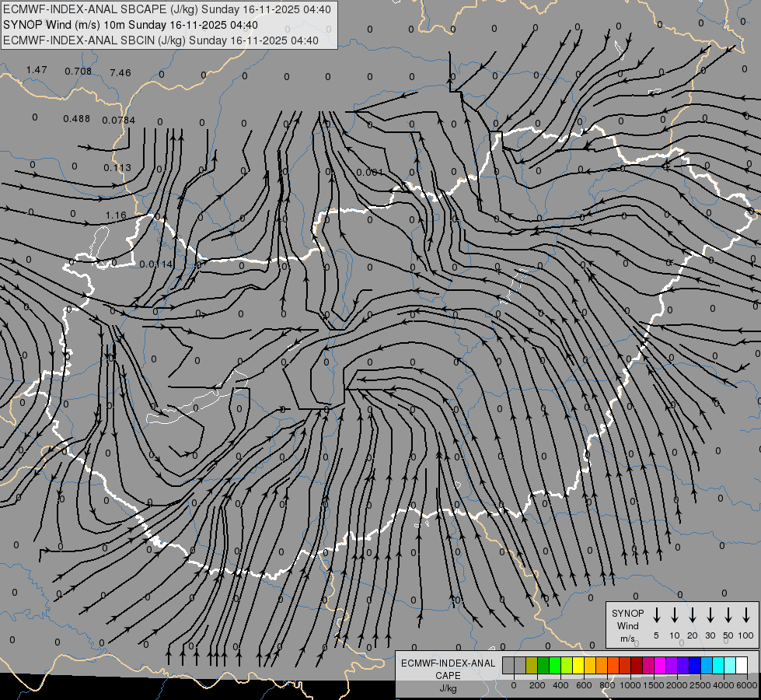
Task: Click the wind arrow above the 50 label
Action: tap(728, 615)
